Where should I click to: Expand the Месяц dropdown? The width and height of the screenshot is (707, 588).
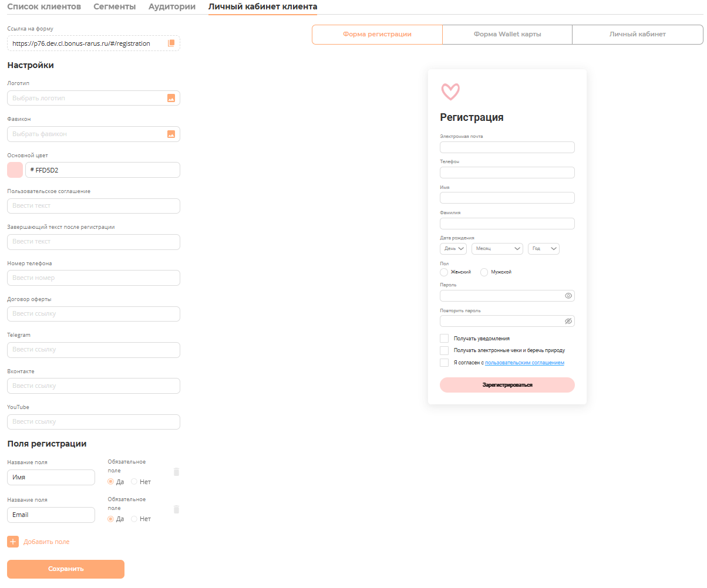click(497, 249)
